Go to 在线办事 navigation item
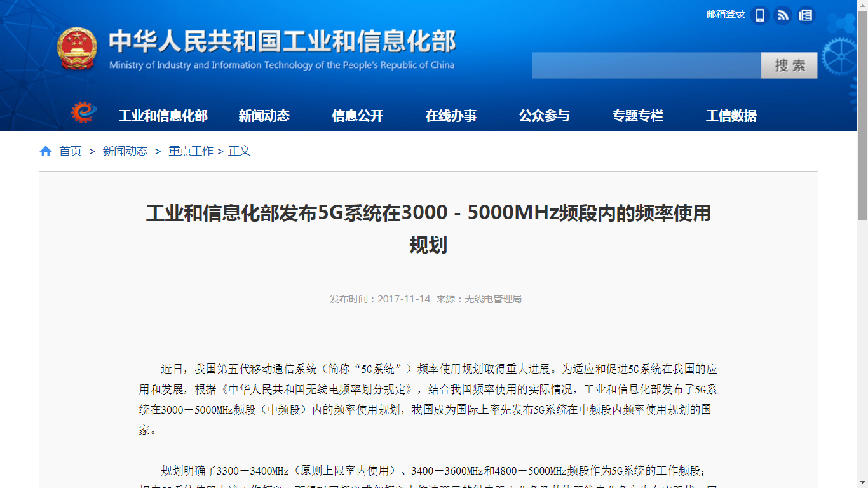This screenshot has width=868, height=488. [x=451, y=116]
